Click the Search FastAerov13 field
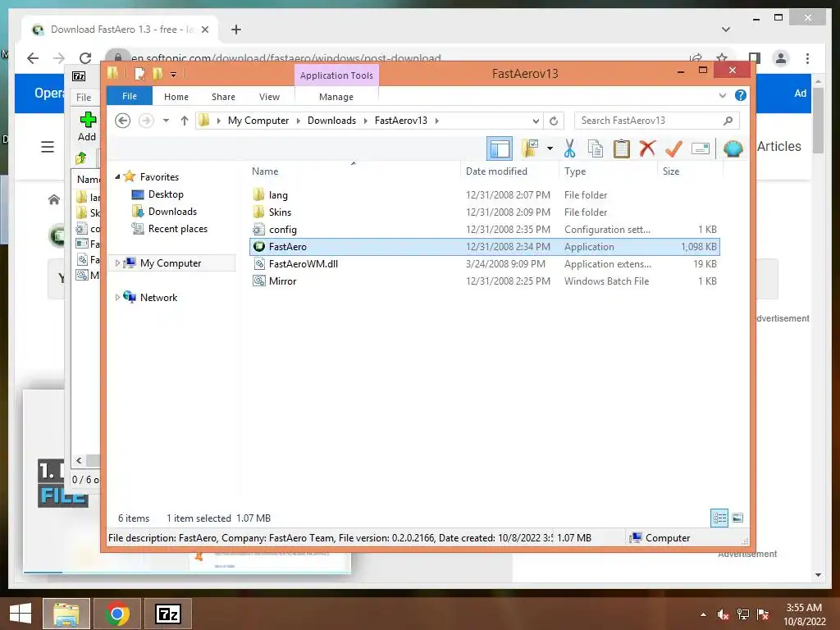The width and height of the screenshot is (840, 630). click(x=657, y=121)
